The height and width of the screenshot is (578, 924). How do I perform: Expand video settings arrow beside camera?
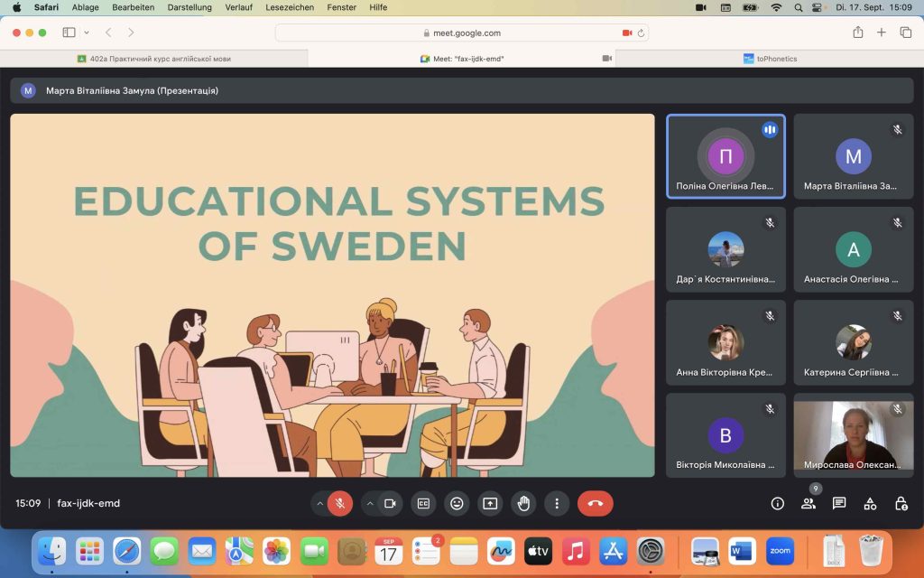tap(370, 503)
